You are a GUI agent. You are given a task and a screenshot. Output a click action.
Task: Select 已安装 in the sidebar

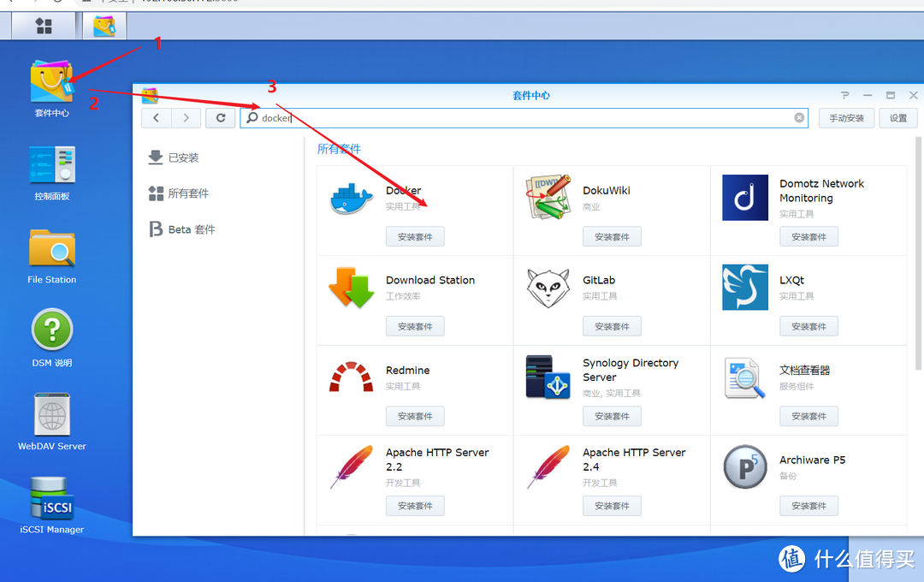(x=174, y=157)
